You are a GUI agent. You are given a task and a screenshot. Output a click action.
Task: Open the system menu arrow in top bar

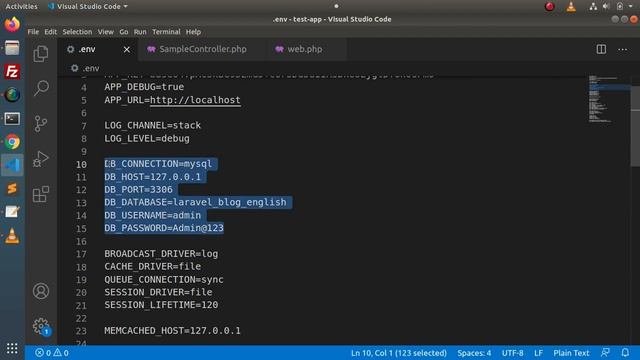(x=631, y=6)
